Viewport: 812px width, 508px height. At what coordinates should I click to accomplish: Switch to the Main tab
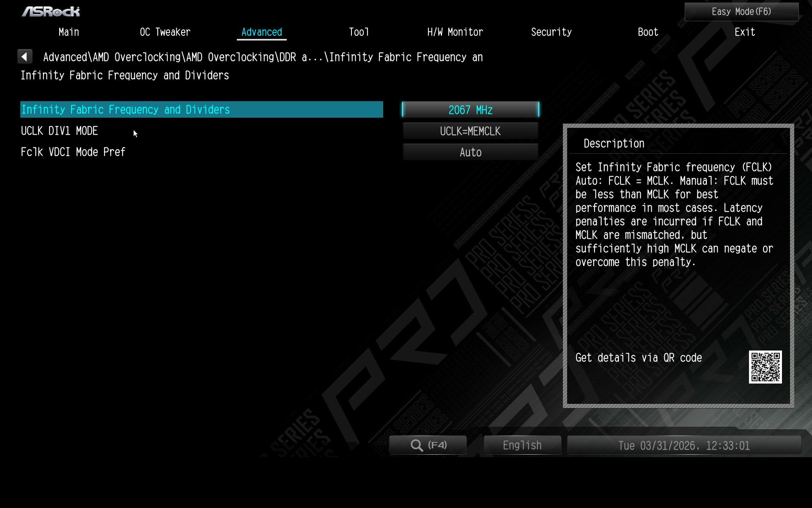point(69,32)
